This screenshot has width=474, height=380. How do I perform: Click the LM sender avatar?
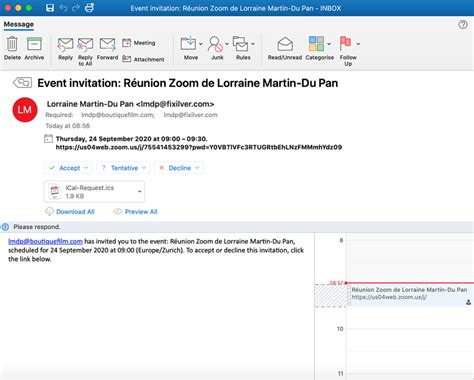coord(25,110)
